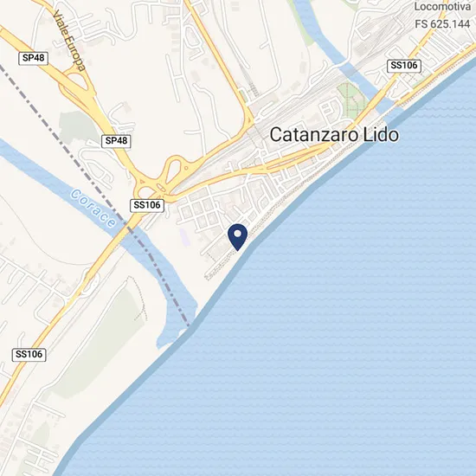The image size is (476, 476).
Task: Click the trumpet interchange below Viale Europa
Action: (76, 81)
